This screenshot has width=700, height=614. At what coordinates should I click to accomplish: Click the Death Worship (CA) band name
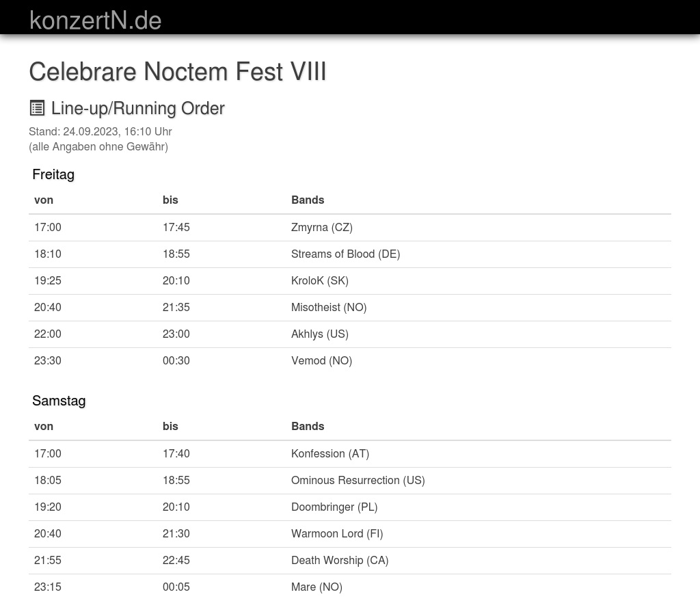point(340,560)
